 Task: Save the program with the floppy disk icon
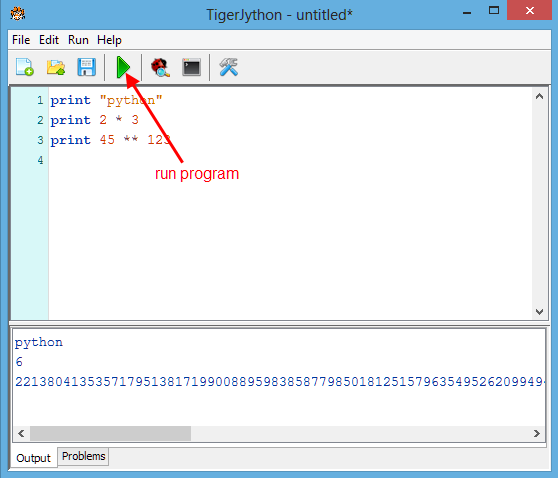(x=86, y=67)
